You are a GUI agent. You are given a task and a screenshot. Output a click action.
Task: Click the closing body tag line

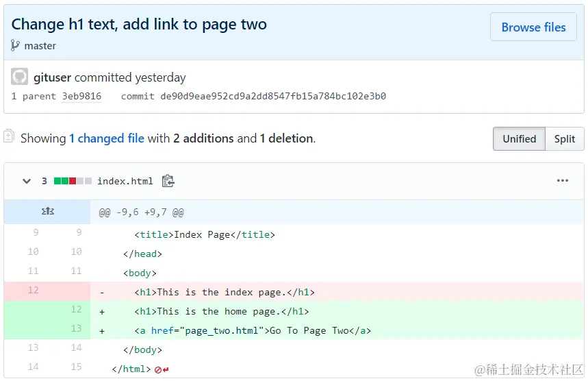(x=142, y=350)
